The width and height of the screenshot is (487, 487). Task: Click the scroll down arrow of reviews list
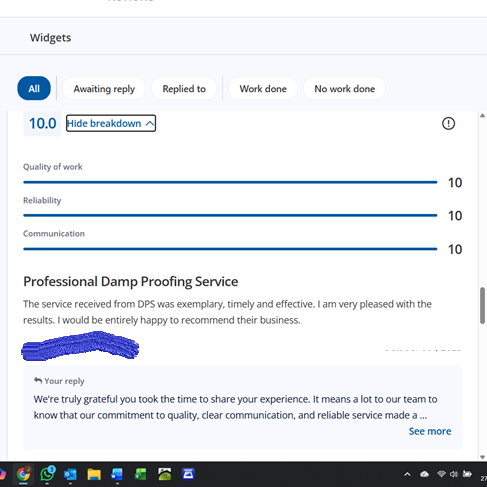(x=482, y=457)
